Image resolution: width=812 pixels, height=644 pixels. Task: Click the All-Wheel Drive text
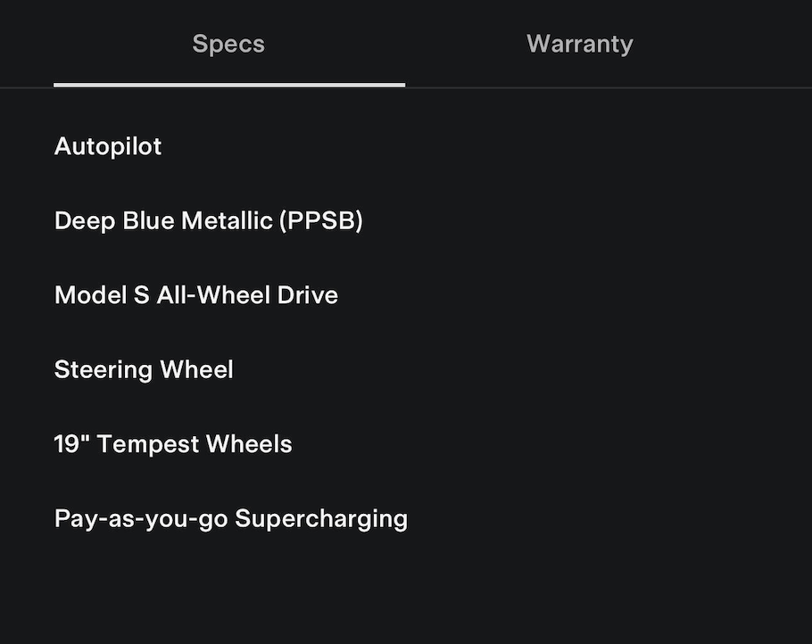(x=247, y=295)
